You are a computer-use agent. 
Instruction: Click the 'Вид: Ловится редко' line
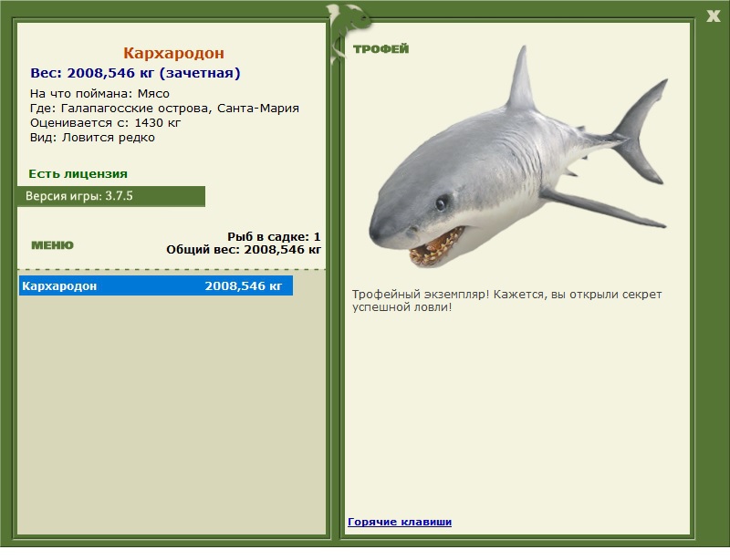click(92, 138)
